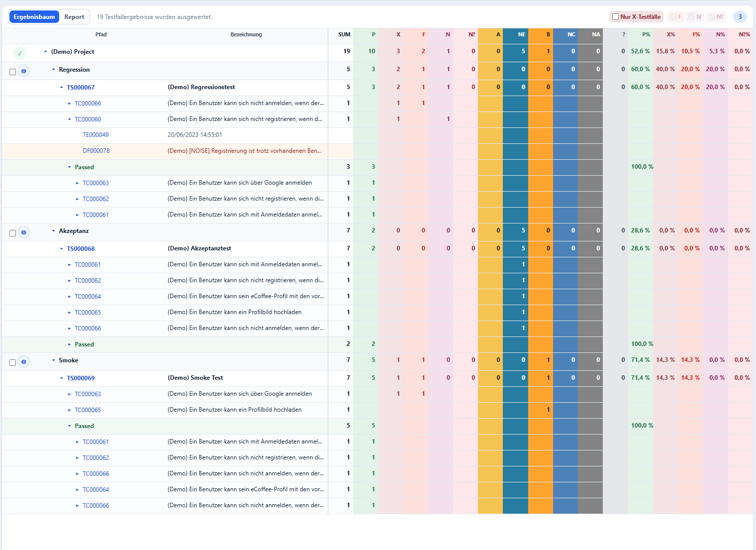
Task: Toggle the N filter checkbox at top right
Action: (692, 17)
